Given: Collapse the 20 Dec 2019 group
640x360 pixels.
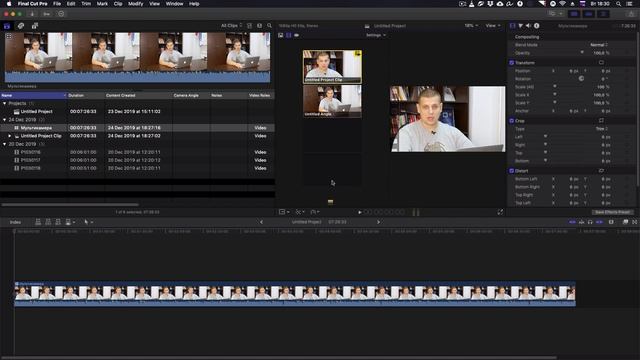Looking at the screenshot, I should pyautogui.click(x=4, y=144).
